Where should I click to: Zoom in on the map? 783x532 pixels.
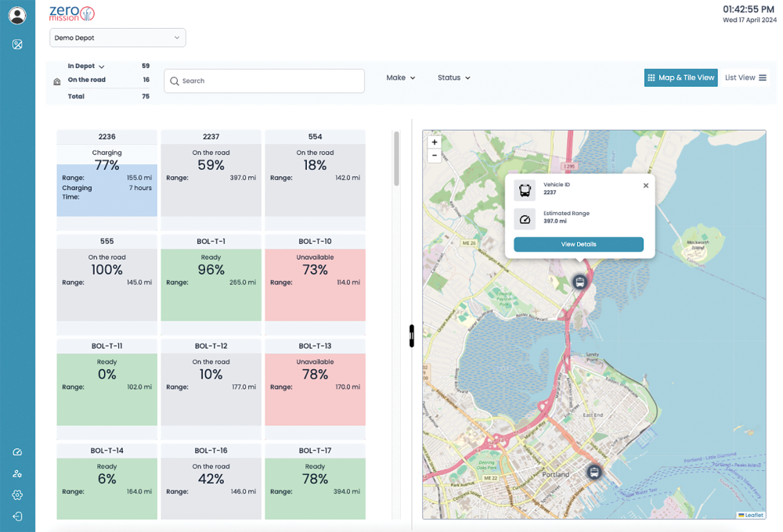click(435, 142)
